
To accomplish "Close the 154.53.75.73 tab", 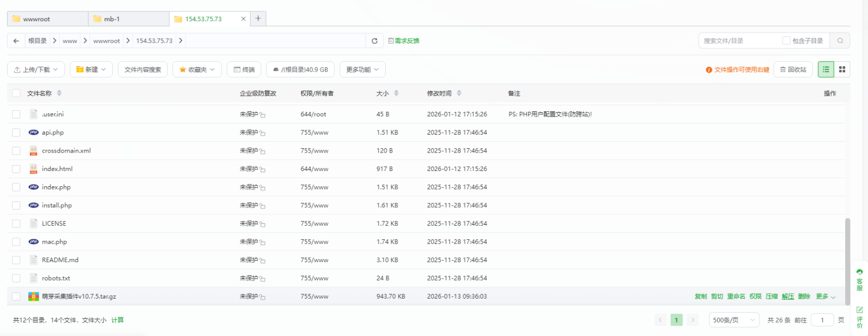I will pyautogui.click(x=243, y=19).
